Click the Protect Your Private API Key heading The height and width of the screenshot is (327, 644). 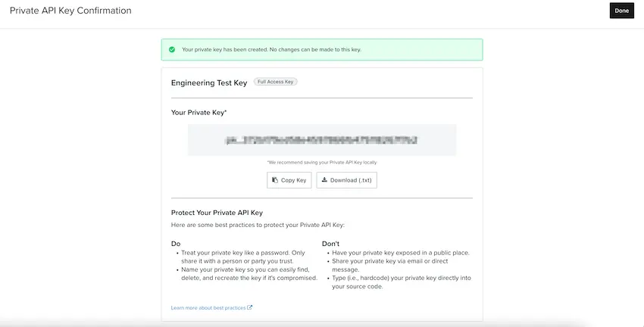[x=217, y=213]
